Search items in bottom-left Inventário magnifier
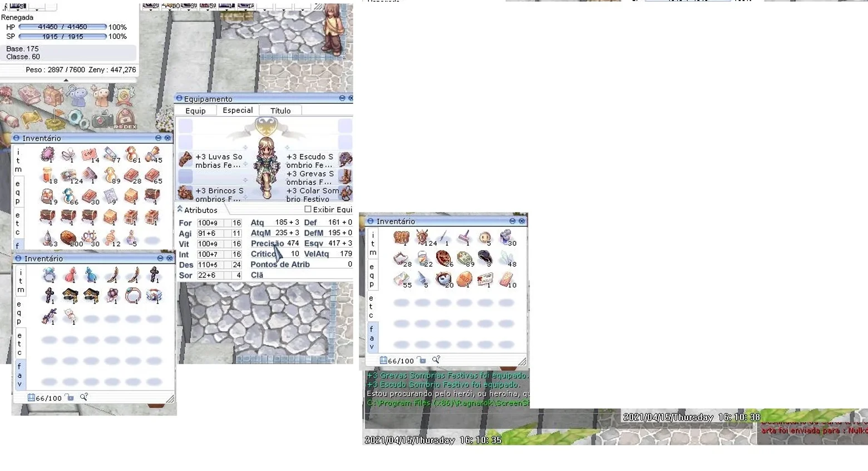This screenshot has width=868, height=471. pyautogui.click(x=84, y=397)
